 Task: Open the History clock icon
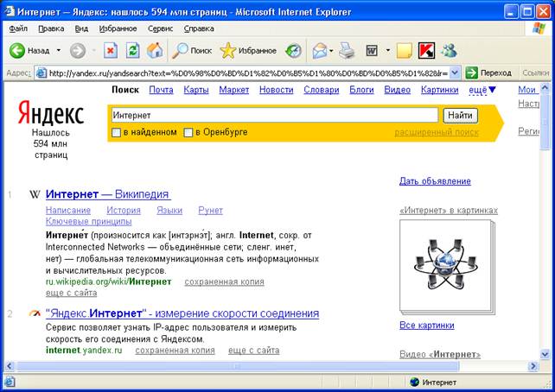[294, 51]
